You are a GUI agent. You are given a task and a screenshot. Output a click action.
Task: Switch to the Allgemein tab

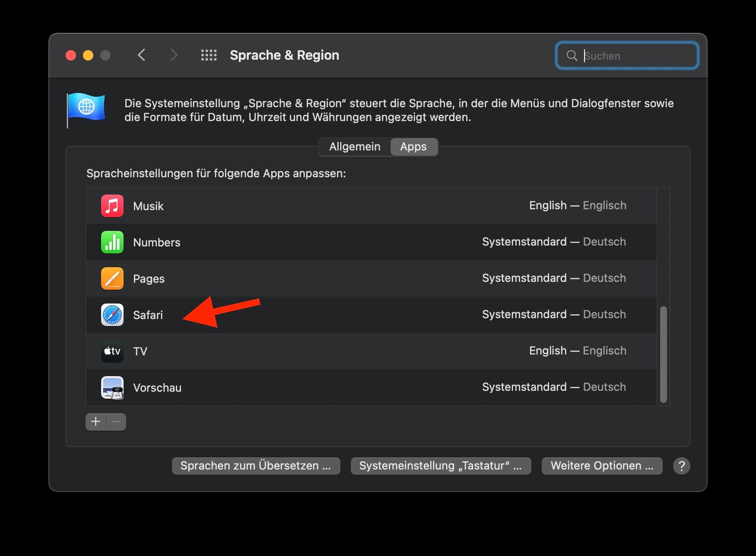click(355, 147)
